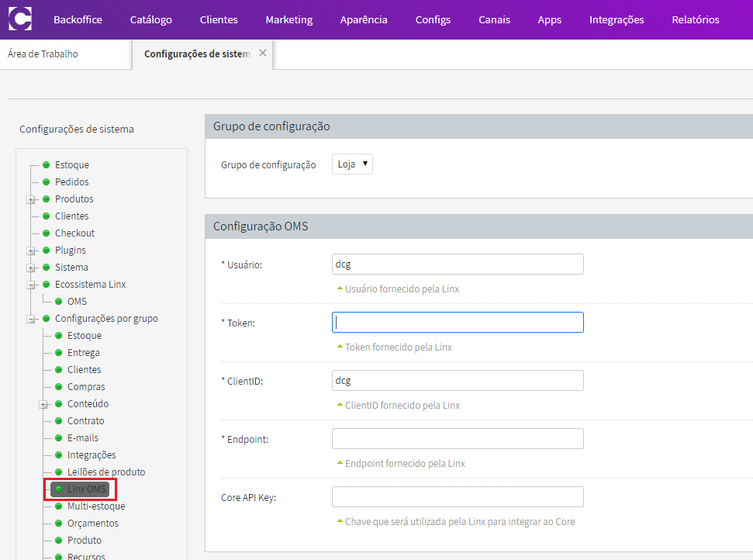Click the green dot beside Linx OMS

tap(59, 489)
